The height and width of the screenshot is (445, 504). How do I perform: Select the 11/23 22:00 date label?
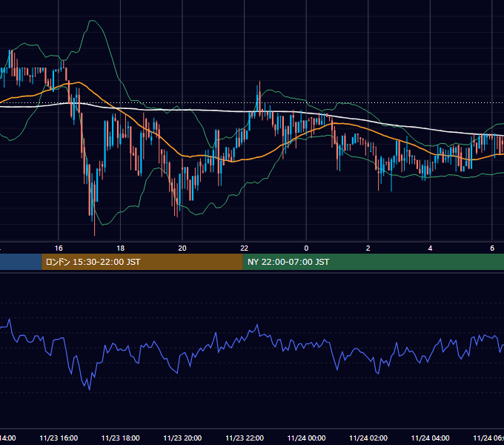click(x=245, y=438)
